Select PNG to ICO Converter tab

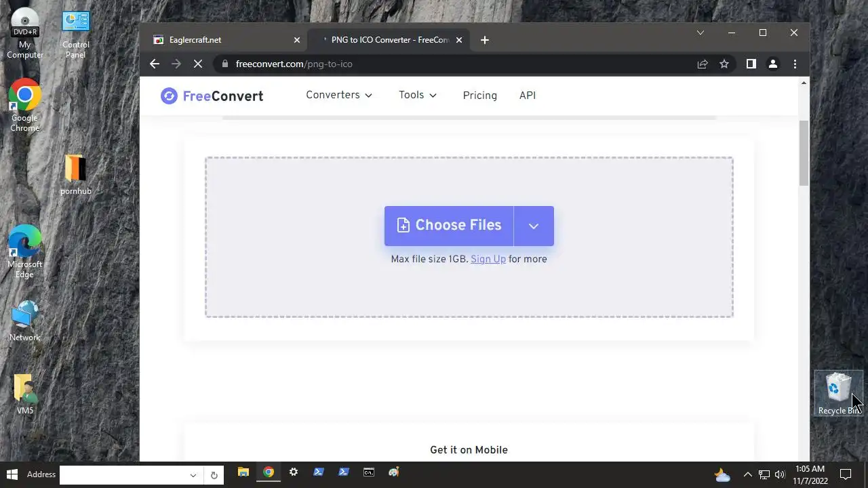387,40
